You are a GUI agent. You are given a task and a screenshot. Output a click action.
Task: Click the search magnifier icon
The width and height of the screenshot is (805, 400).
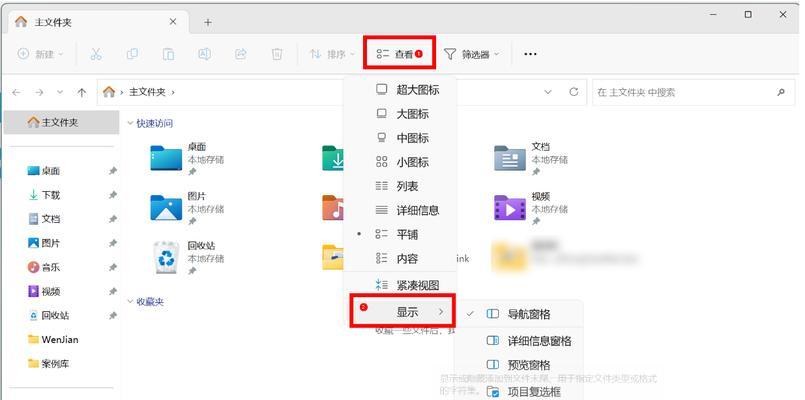[781, 92]
